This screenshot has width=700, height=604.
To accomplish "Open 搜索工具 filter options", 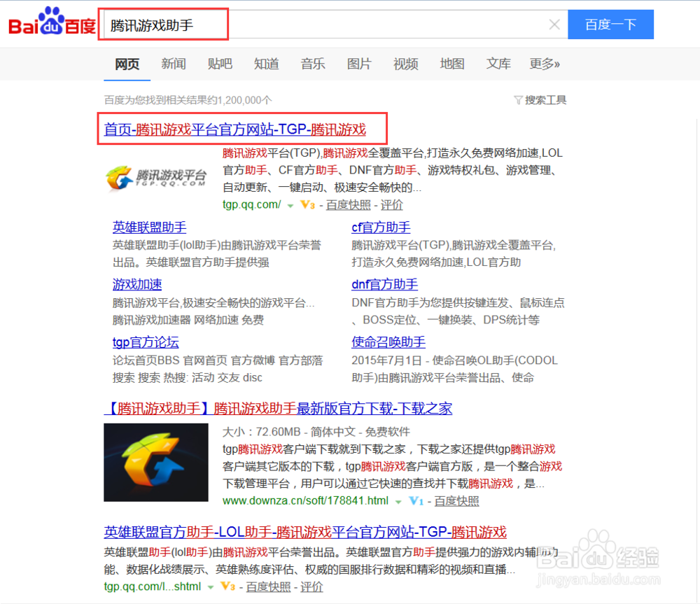I will coord(540,100).
